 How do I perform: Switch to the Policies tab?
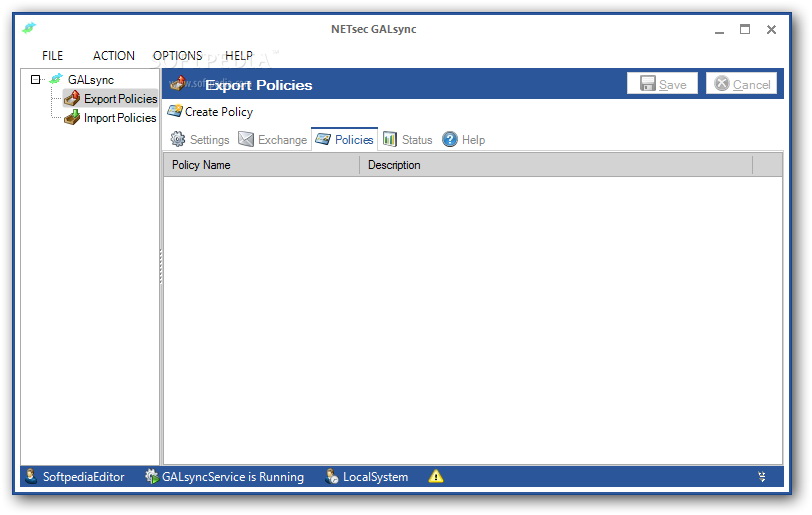(x=344, y=139)
